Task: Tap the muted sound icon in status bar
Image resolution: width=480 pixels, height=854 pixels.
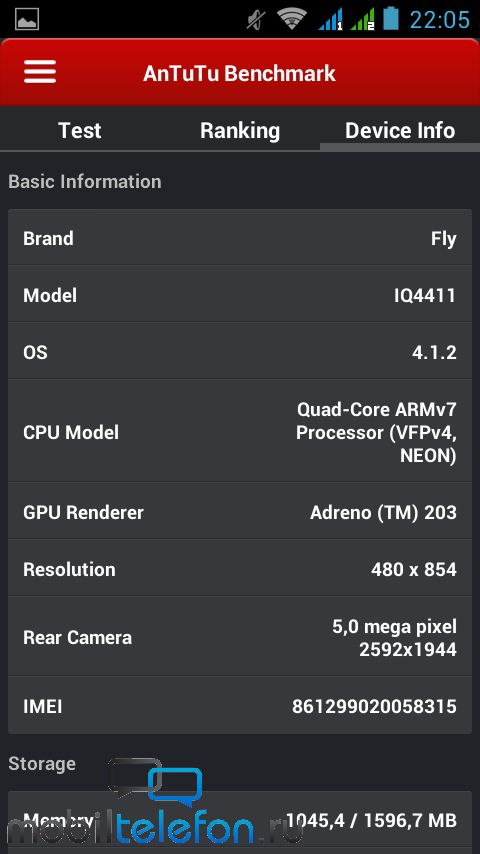Action: (256, 20)
